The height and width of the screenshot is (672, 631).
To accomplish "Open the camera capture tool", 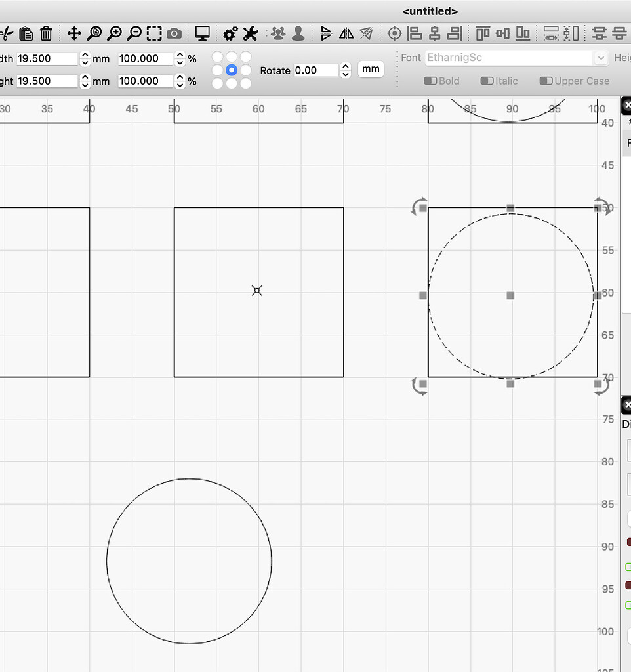I will [174, 33].
